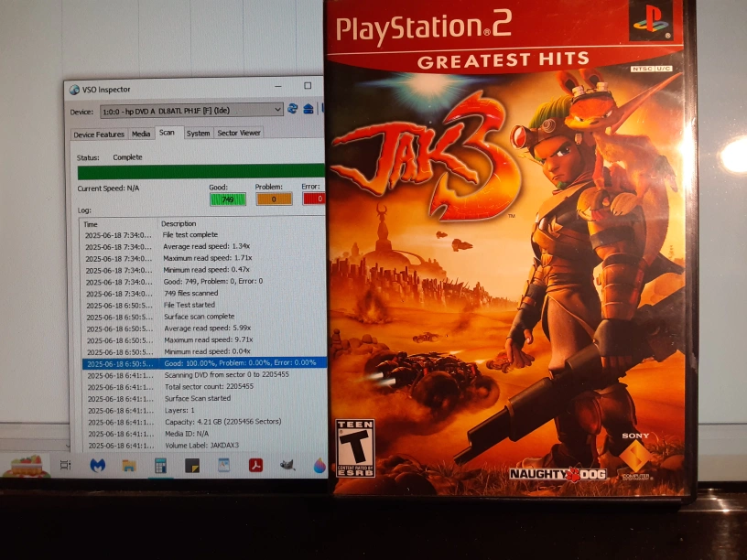This screenshot has height=560, width=747.
Task: Switch to the Device Features tab
Action: coord(99,134)
